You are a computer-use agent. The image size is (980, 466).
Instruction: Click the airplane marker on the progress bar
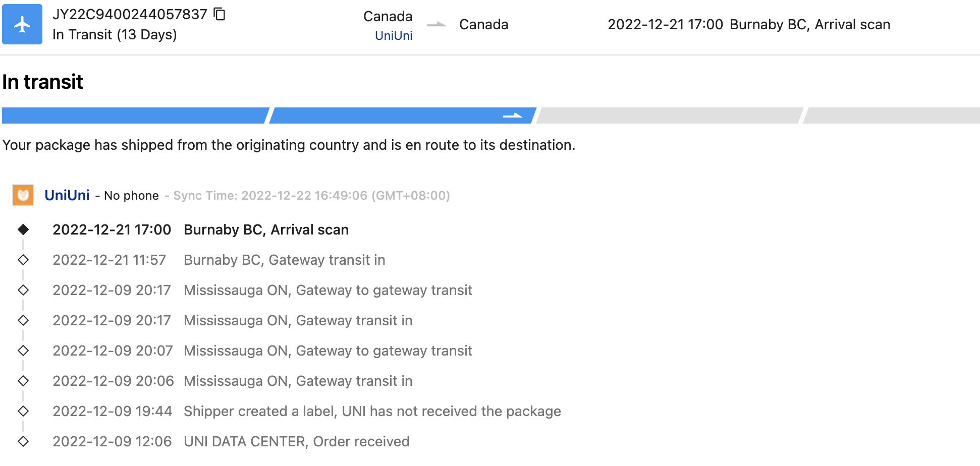tap(512, 115)
